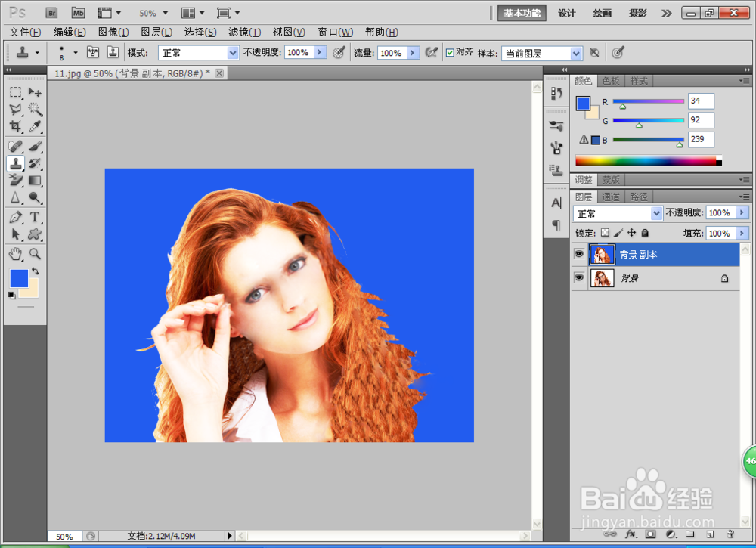756x548 pixels.
Task: Hide the 背景 layer visibility
Action: 579,278
